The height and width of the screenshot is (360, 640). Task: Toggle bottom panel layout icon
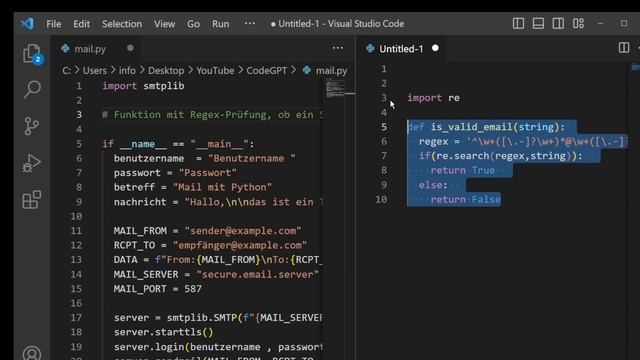[538, 24]
